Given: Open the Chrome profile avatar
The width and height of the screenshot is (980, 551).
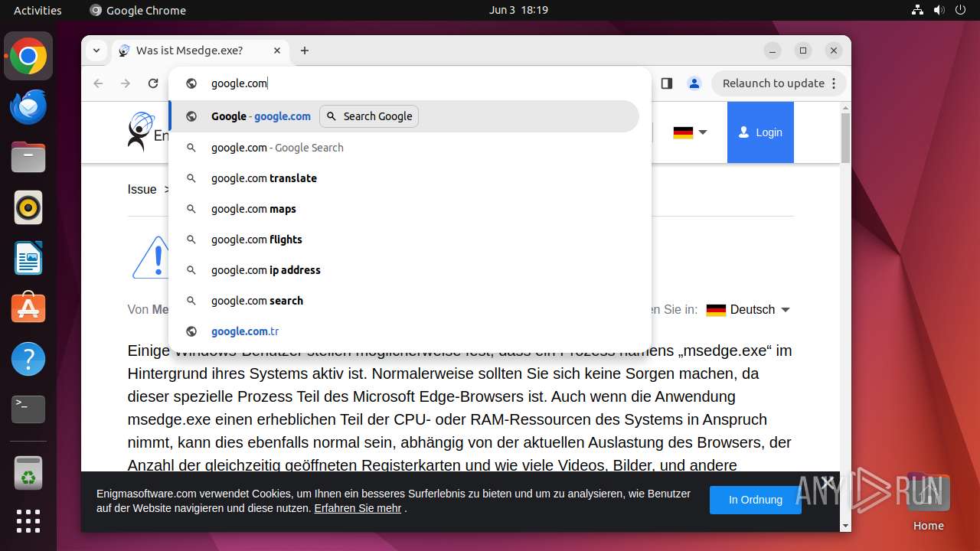Looking at the screenshot, I should (x=694, y=83).
